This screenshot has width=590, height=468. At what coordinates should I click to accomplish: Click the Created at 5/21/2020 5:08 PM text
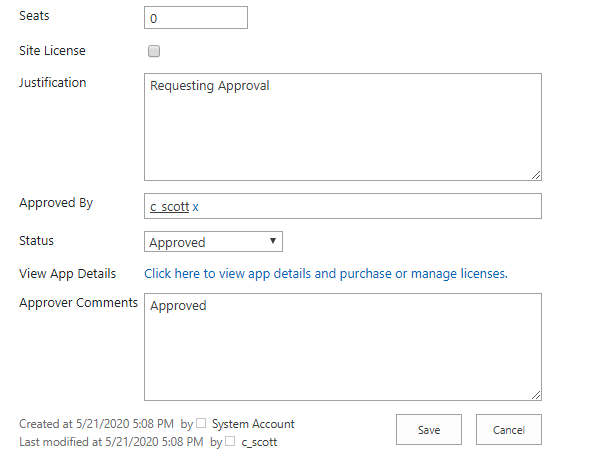[x=96, y=424]
